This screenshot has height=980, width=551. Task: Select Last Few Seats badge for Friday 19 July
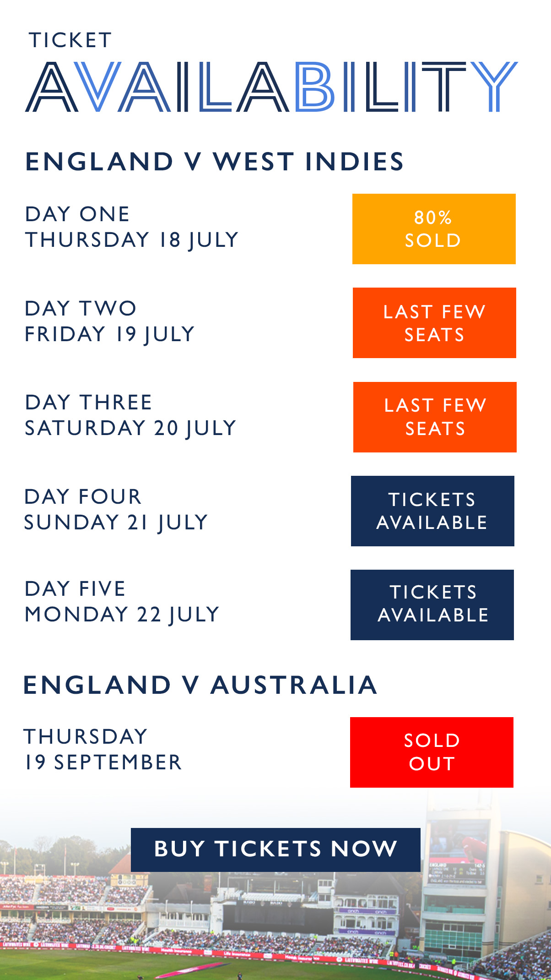pos(434,323)
